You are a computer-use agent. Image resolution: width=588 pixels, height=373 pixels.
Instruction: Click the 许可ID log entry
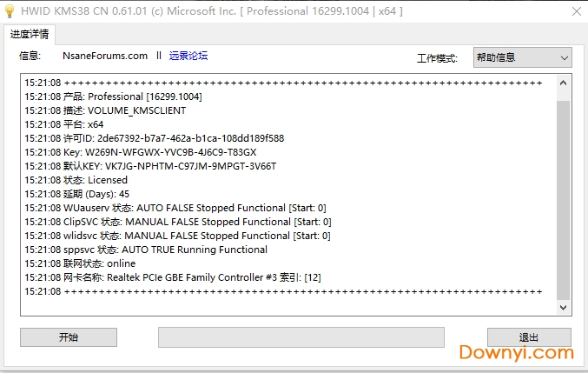click(155, 138)
